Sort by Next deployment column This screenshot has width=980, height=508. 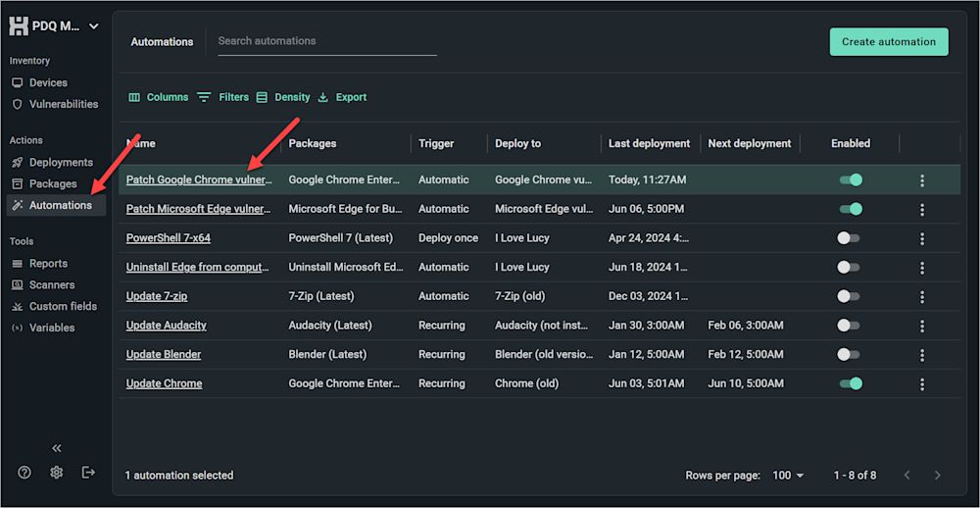[750, 143]
